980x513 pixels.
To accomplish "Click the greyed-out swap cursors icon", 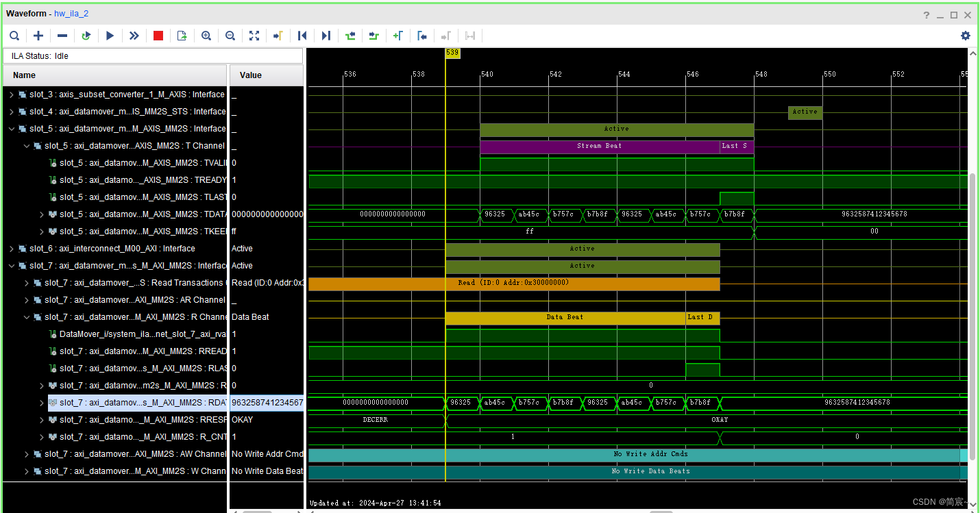I will [470, 36].
